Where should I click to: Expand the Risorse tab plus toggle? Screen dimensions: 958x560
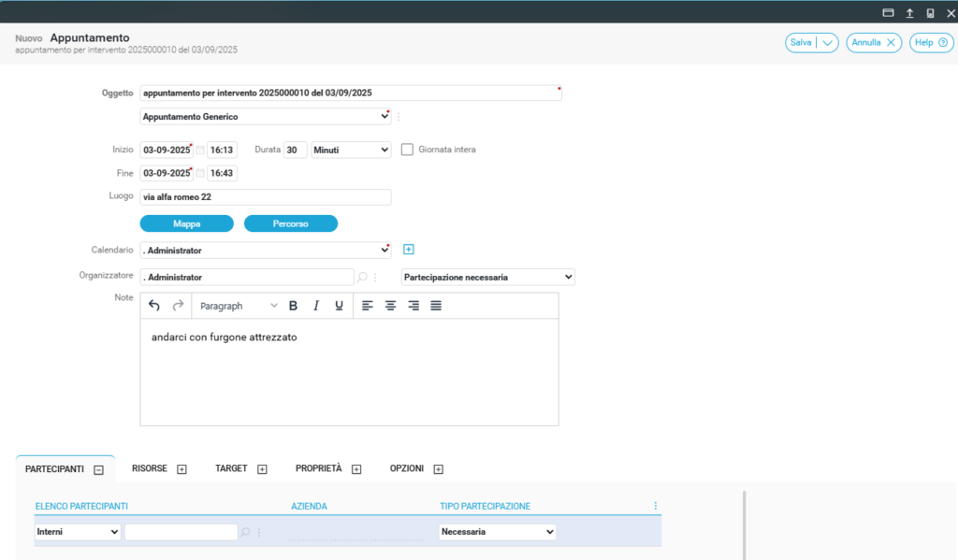coord(181,469)
